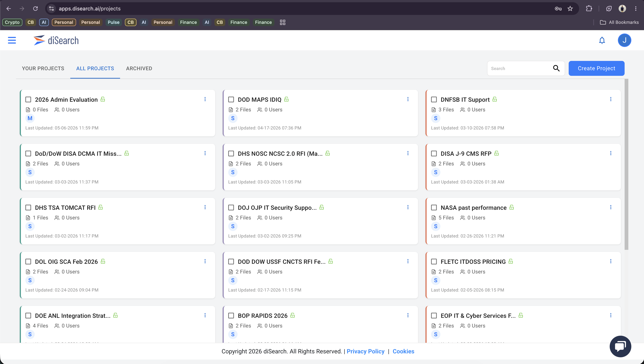Select the DHS NOSC NCSC 2.0 RFI checkbox

click(x=231, y=153)
